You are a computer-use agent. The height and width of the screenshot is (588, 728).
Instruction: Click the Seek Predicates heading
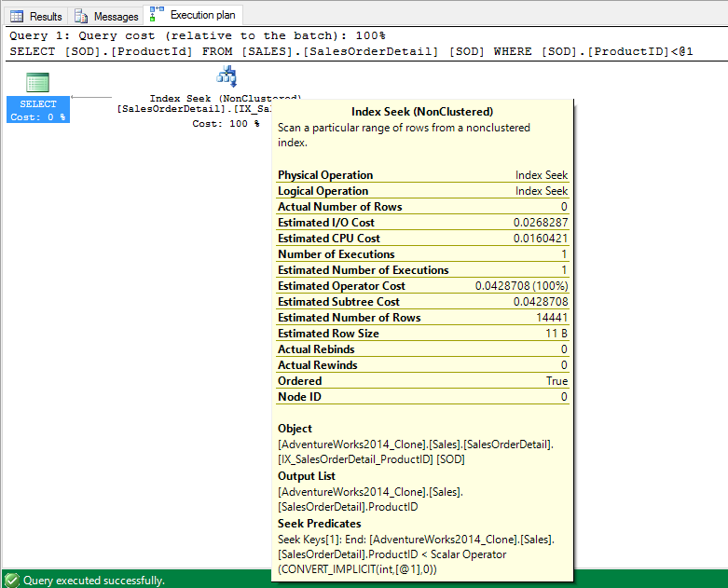pyautogui.click(x=320, y=524)
